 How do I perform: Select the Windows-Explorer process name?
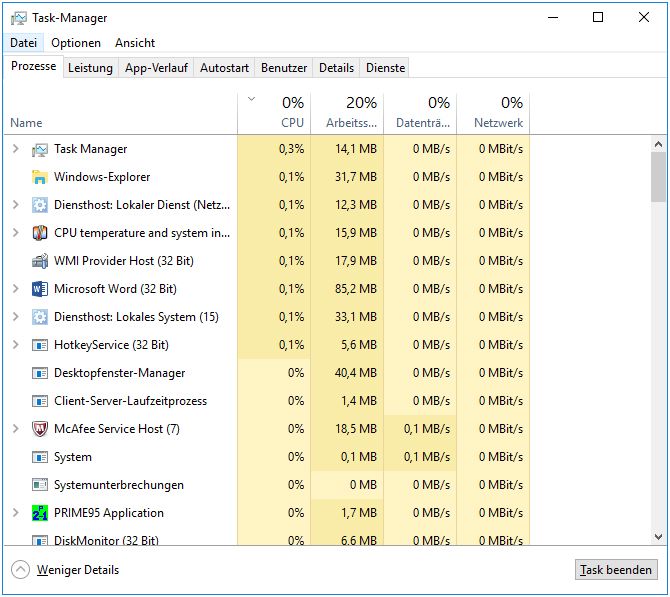point(102,177)
